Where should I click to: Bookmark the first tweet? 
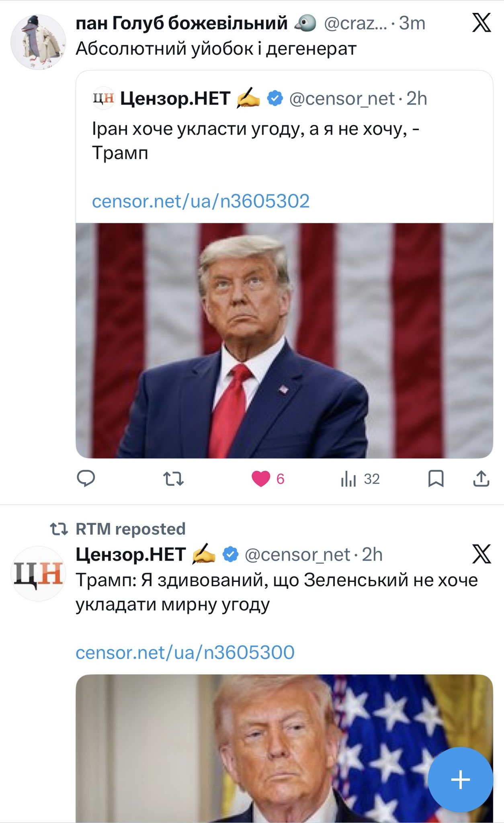point(436,479)
